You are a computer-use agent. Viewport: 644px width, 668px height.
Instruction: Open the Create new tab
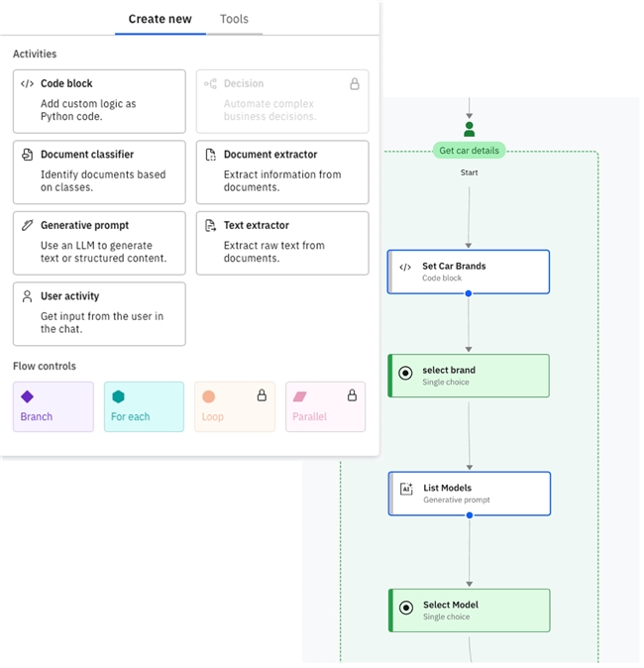160,19
